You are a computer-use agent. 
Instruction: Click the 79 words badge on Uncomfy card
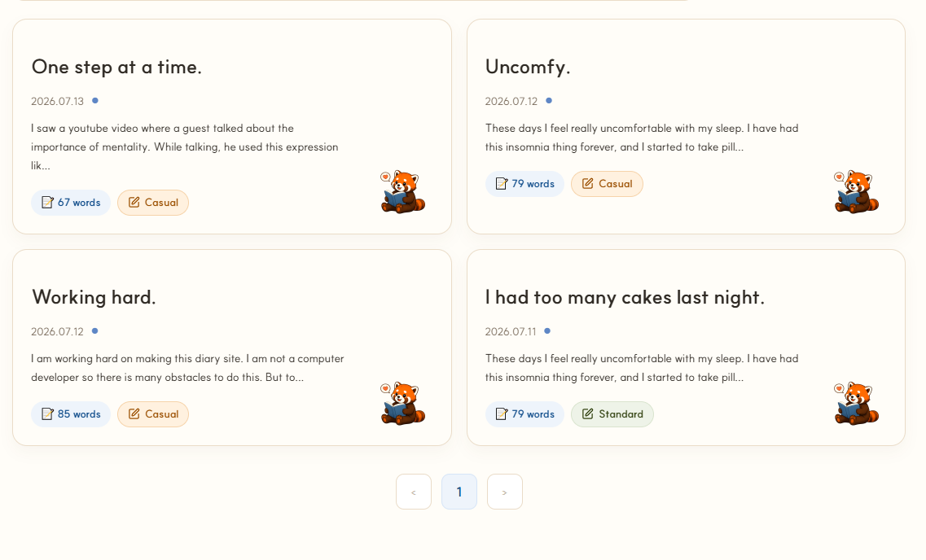coord(524,183)
